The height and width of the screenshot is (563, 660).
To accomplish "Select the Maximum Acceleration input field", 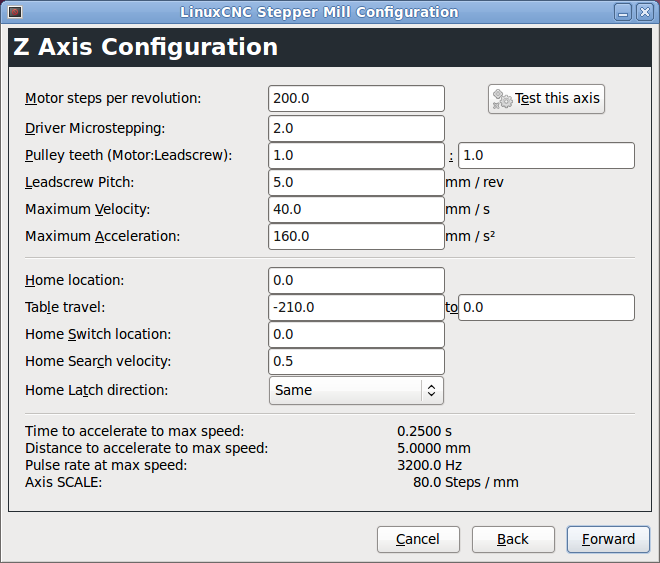I will (356, 237).
